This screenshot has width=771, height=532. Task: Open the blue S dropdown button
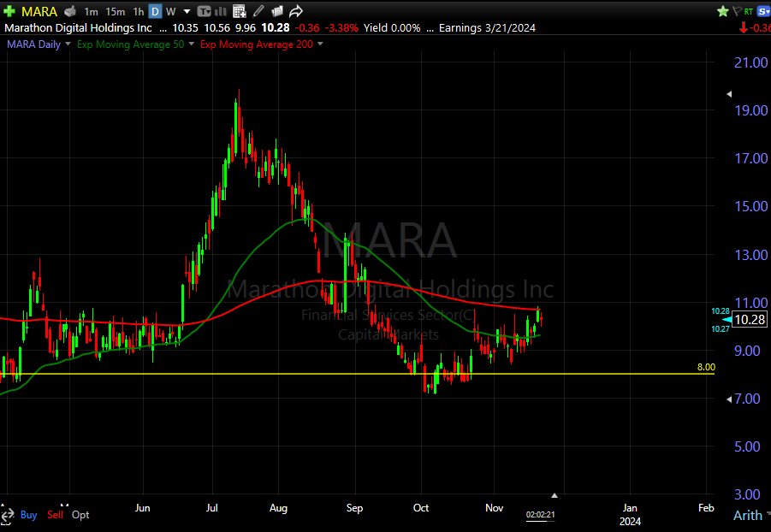763,11
